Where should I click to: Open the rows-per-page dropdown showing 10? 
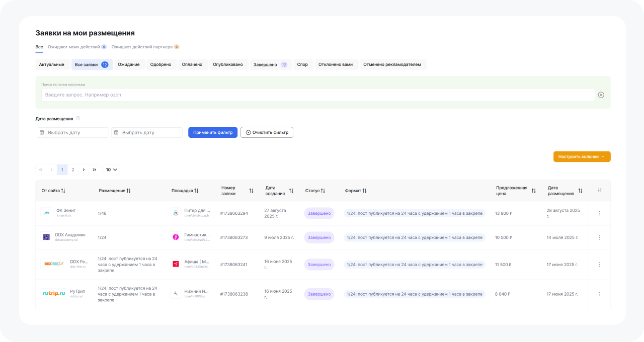point(111,170)
